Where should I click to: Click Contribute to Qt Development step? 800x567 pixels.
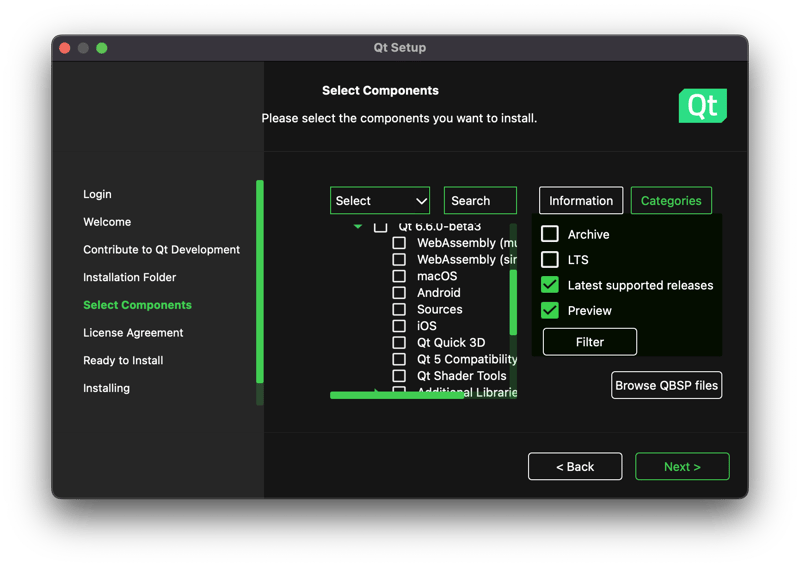[x=161, y=249]
